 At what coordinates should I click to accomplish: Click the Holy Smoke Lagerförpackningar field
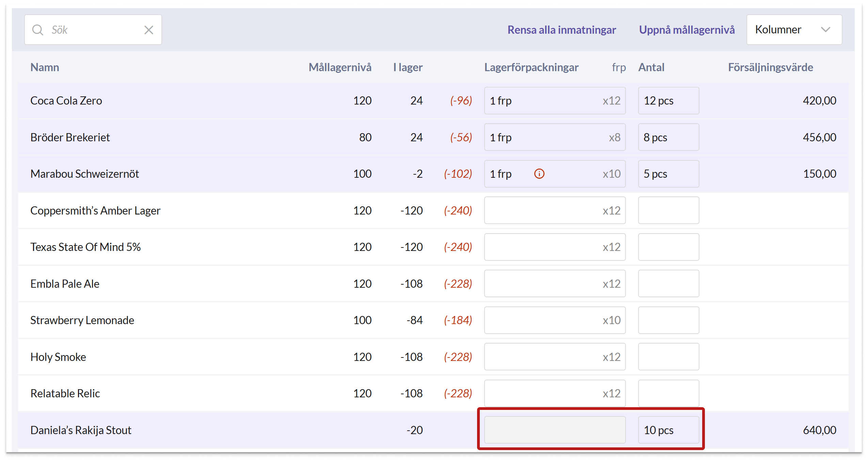555,357
